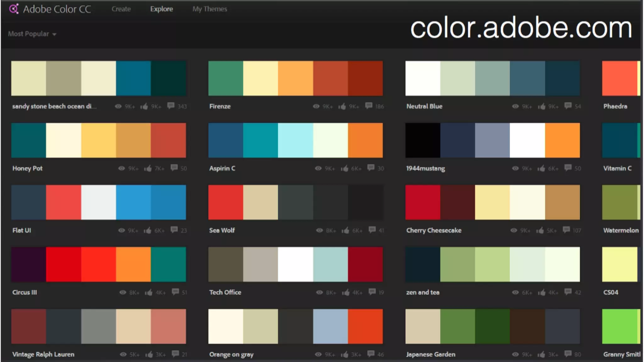This screenshot has height=362, width=644.
Task: Open comments for sandy stone beach theme
Action: [x=171, y=106]
